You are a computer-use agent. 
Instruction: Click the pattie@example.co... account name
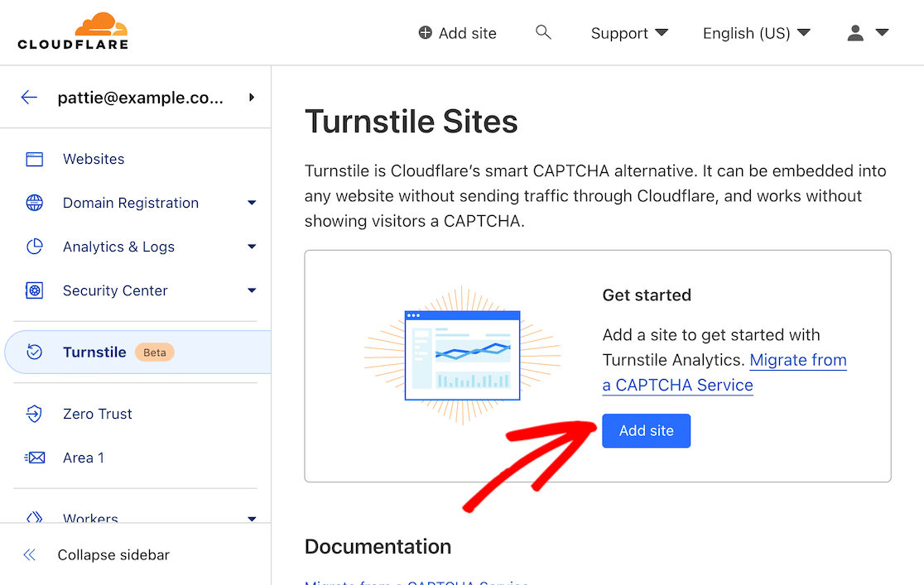[x=140, y=98]
